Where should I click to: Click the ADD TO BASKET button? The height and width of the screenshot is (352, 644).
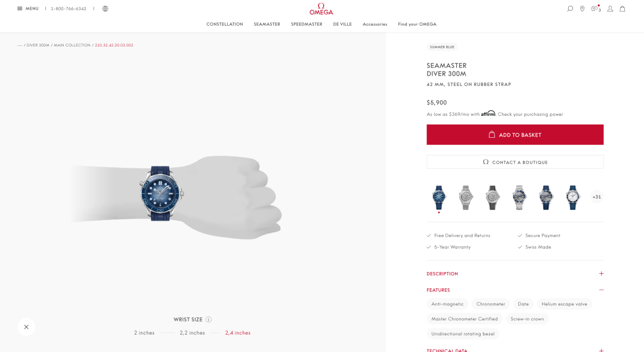pos(515,135)
